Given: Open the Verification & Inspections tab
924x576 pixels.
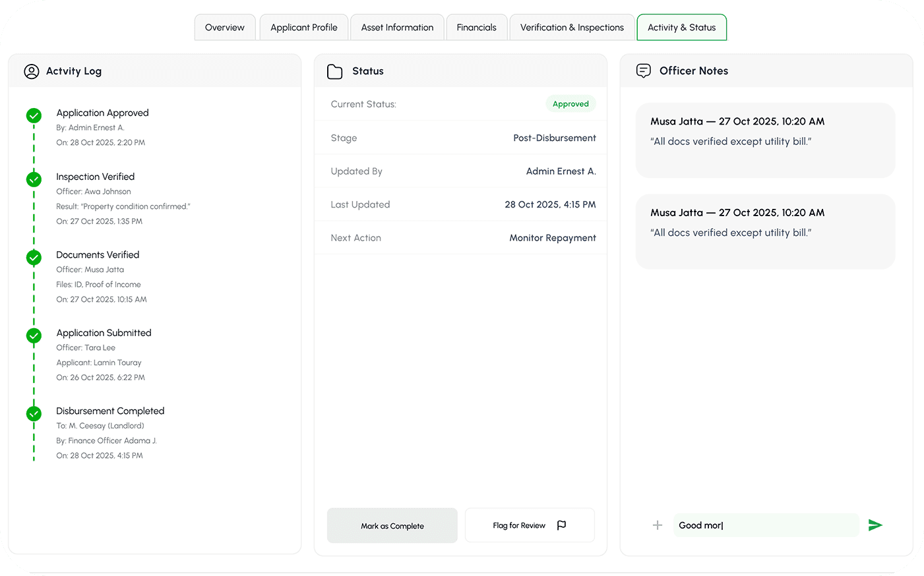Looking at the screenshot, I should [572, 28].
